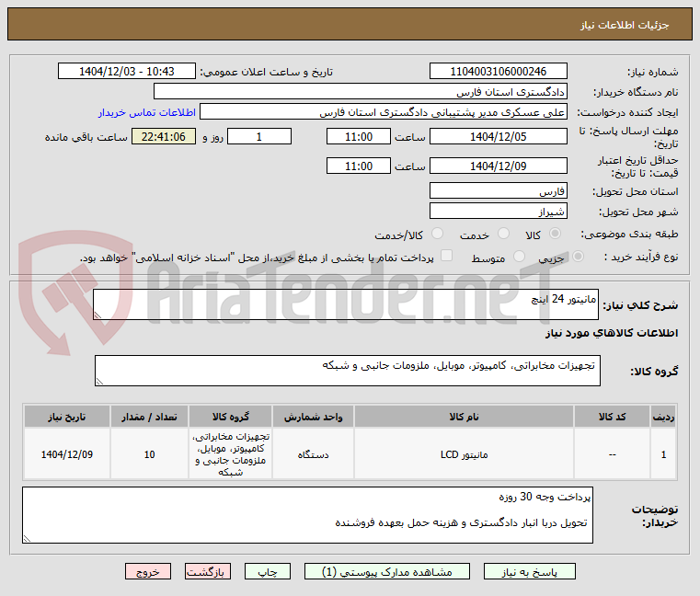Click the buyer organization field دادگستری استان فارس
Image resolution: width=700 pixels, height=596 pixels.
click(x=361, y=92)
